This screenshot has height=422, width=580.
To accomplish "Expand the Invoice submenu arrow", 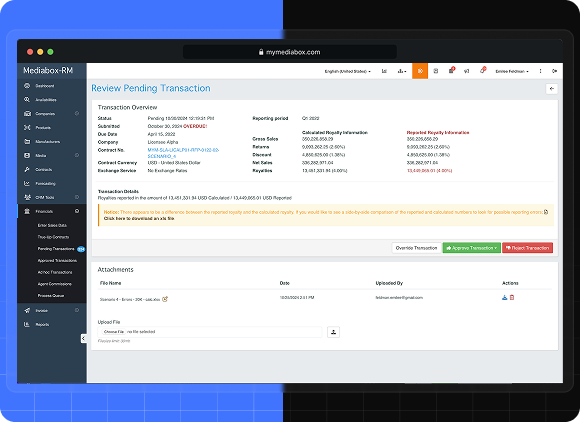I will pos(77,310).
